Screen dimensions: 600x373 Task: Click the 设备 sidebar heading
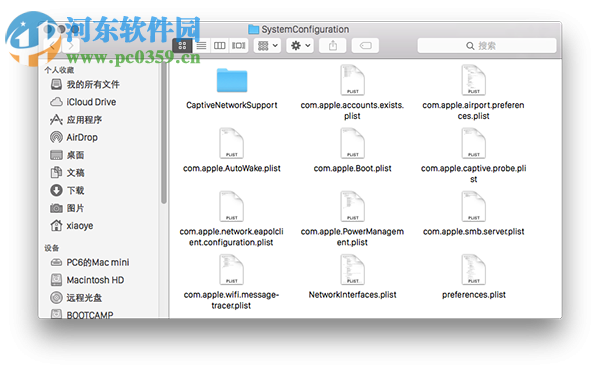click(x=52, y=248)
